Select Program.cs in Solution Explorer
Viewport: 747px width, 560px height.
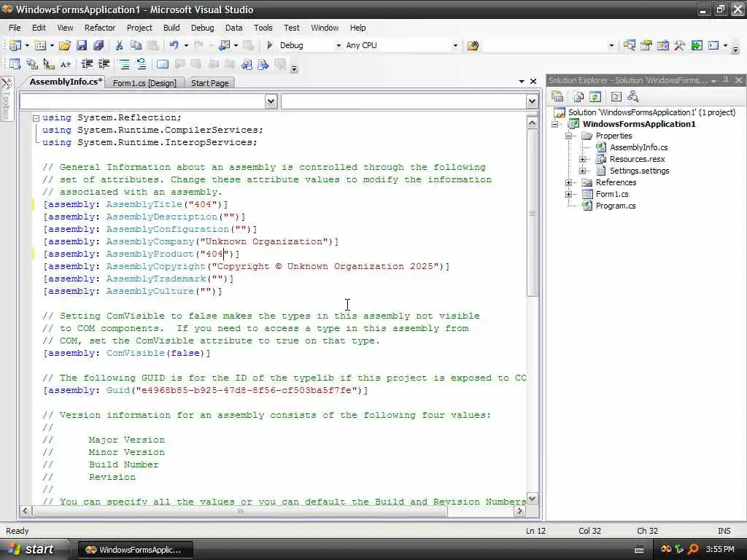coord(616,206)
